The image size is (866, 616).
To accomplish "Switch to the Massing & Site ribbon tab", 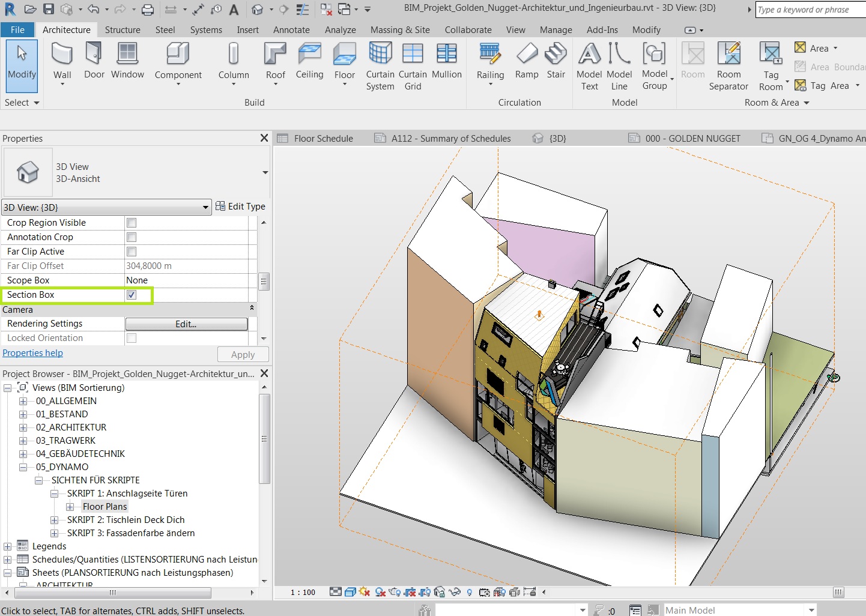I will 399,29.
